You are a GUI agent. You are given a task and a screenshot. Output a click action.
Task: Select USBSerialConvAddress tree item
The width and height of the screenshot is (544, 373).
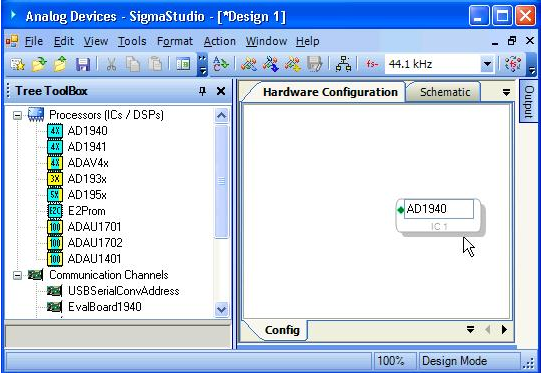[124, 291]
